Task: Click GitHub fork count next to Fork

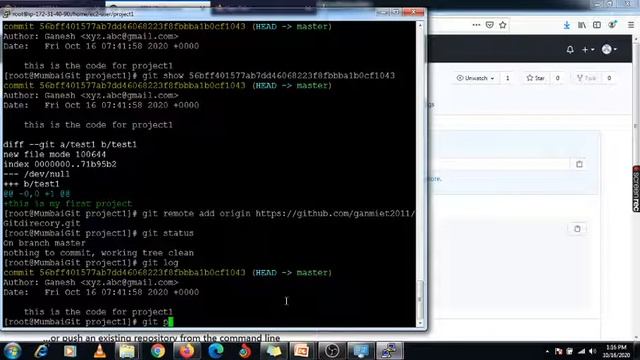Action: point(609,78)
